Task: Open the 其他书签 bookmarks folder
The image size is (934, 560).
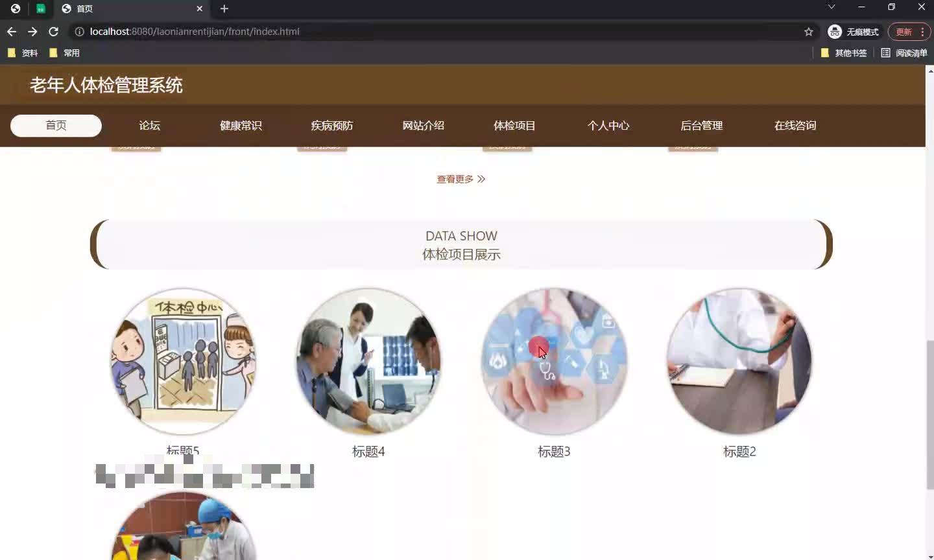Action: (844, 53)
